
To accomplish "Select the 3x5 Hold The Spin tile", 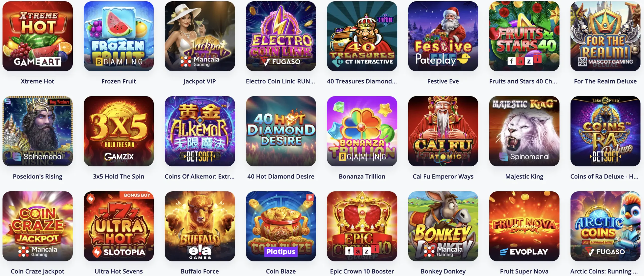I will [x=119, y=131].
